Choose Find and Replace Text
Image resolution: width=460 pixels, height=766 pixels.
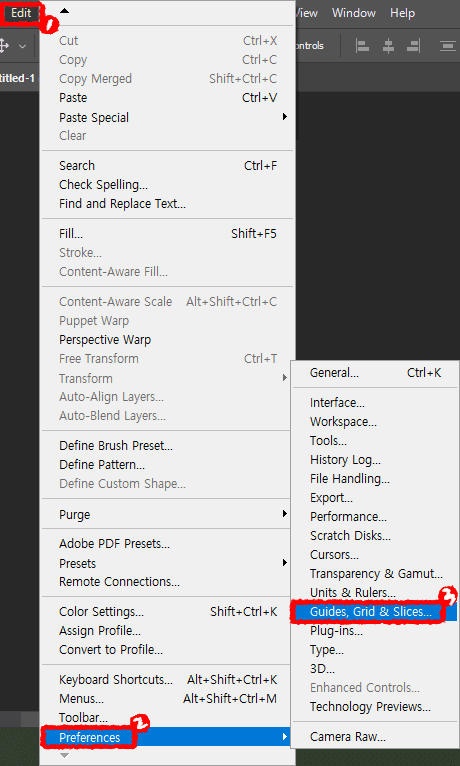pyautogui.click(x=167, y=204)
